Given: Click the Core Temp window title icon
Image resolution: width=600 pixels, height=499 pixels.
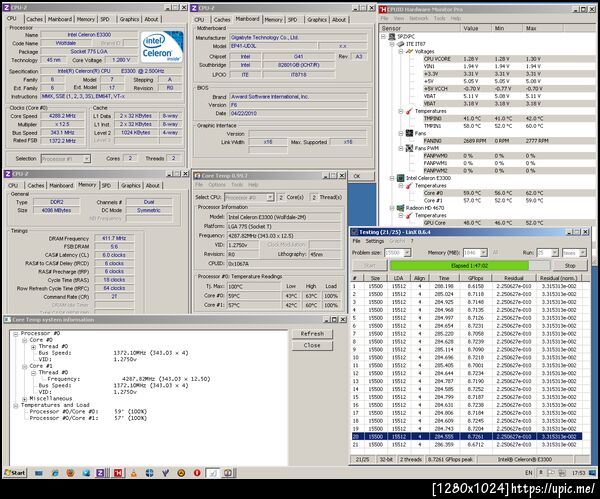Looking at the screenshot, I should (197, 176).
